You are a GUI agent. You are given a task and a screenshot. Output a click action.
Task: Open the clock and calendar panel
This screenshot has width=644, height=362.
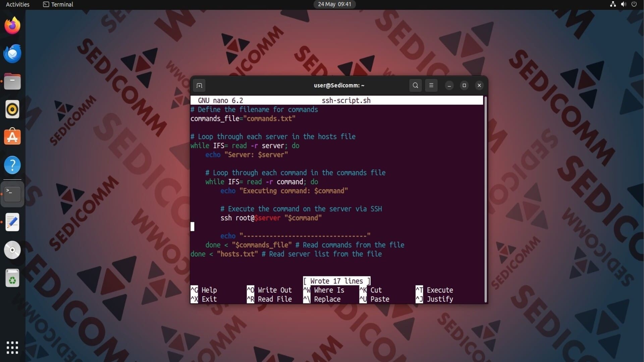(334, 4)
